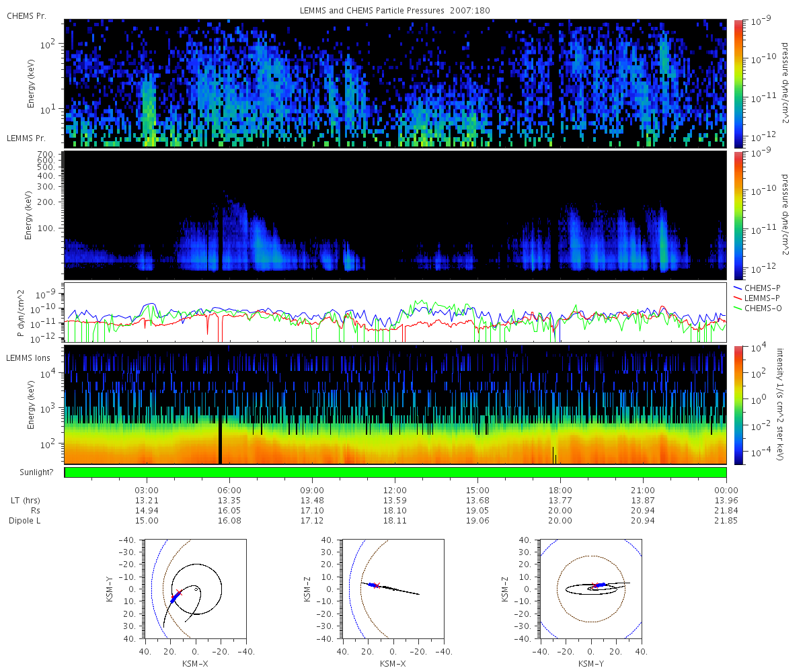Select the Rs value 21.84
807x672 pixels.
(x=726, y=511)
